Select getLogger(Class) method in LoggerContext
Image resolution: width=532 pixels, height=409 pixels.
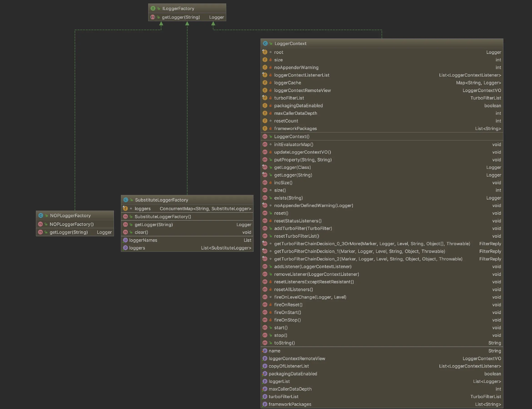click(292, 167)
